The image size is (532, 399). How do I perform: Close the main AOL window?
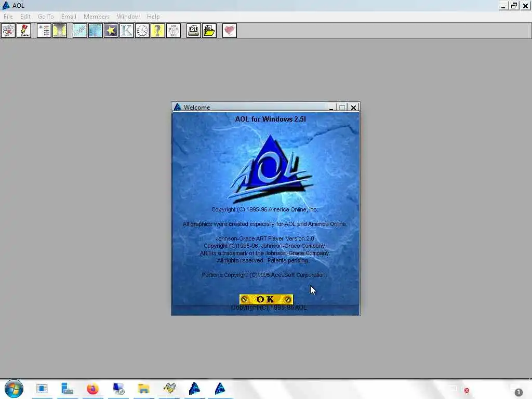coord(525,5)
